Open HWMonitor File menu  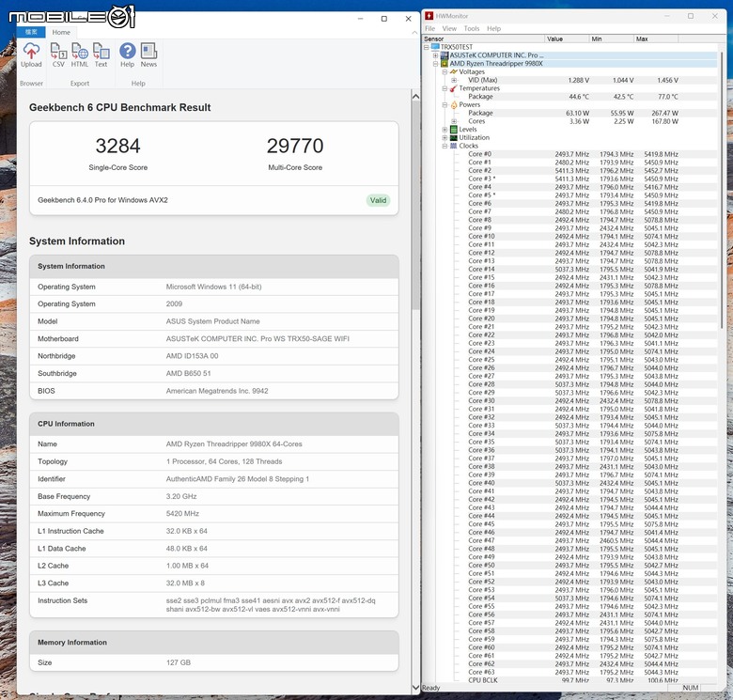point(429,28)
